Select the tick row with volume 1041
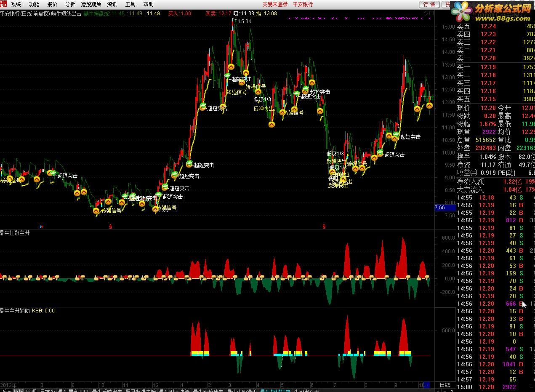535x392 pixels. point(496,364)
